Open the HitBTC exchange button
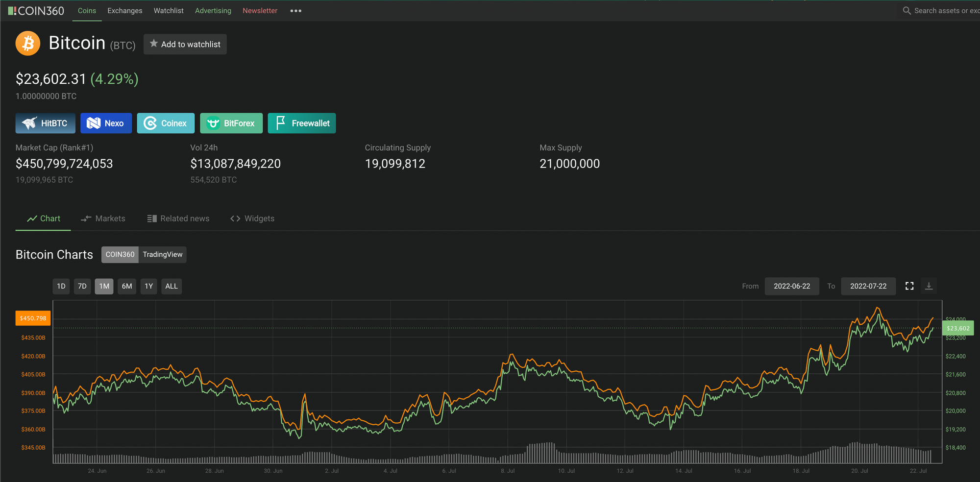This screenshot has height=482, width=980. pos(46,123)
